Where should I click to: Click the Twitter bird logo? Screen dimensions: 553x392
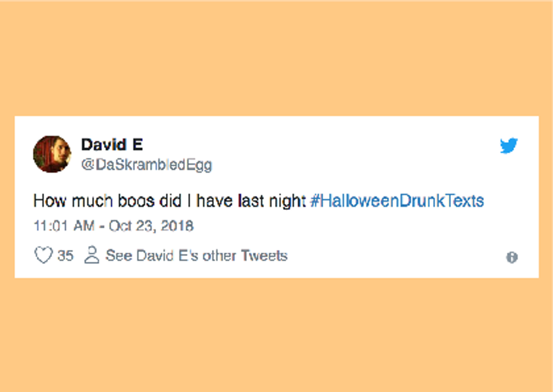coord(508,146)
